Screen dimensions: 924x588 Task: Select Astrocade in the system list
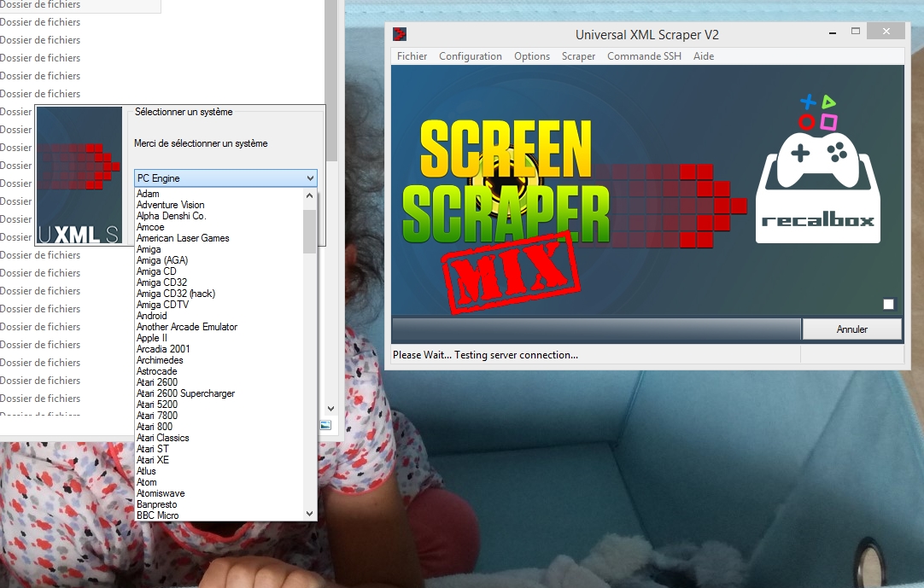click(x=219, y=371)
